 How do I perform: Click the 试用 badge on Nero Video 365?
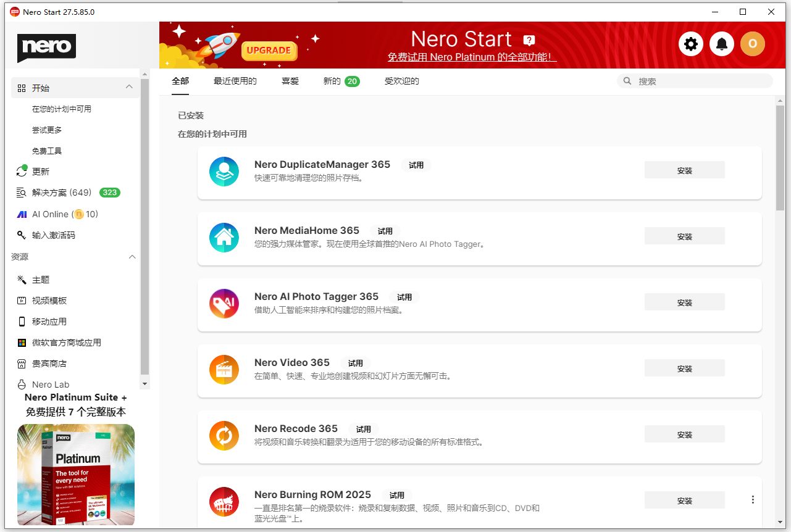[x=356, y=363]
